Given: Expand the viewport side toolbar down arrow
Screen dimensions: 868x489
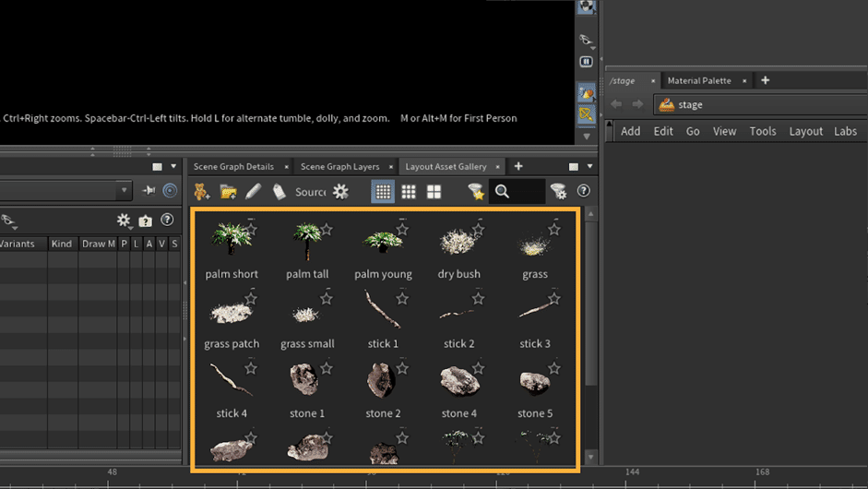Looking at the screenshot, I should (586, 137).
